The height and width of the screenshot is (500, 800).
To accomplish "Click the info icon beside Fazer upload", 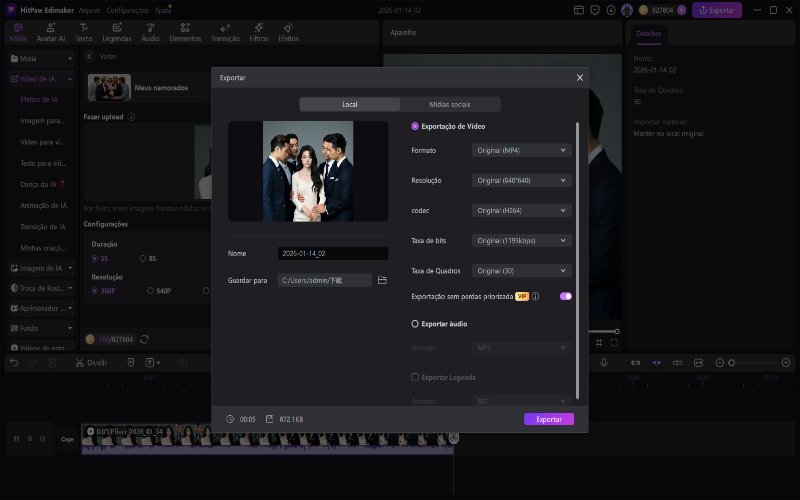I will pos(132,117).
